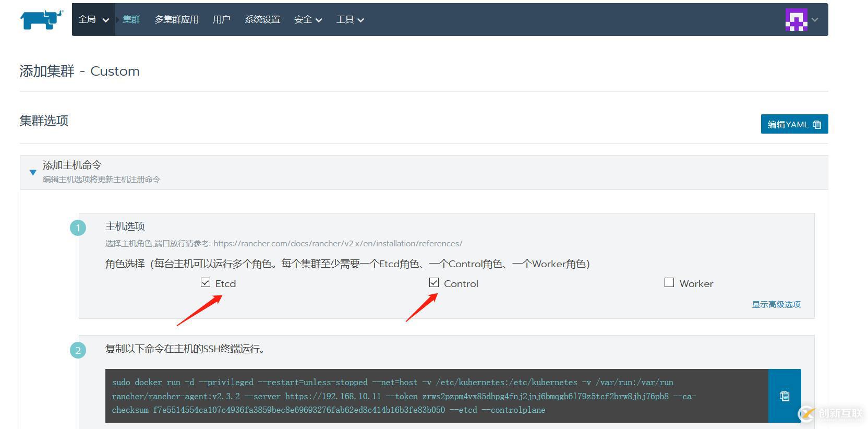Copy the docker command with clipboard button

(x=784, y=396)
